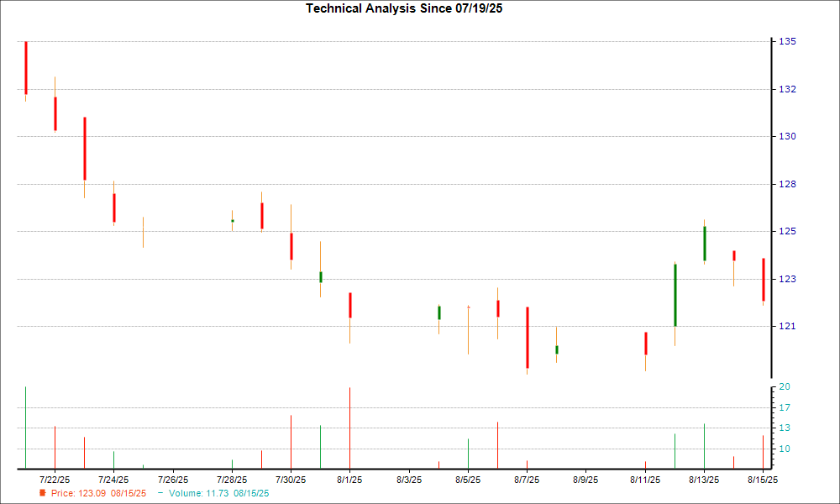Select the tiny green candlestick above 7/28/25
The image size is (840, 504).
[x=233, y=221]
